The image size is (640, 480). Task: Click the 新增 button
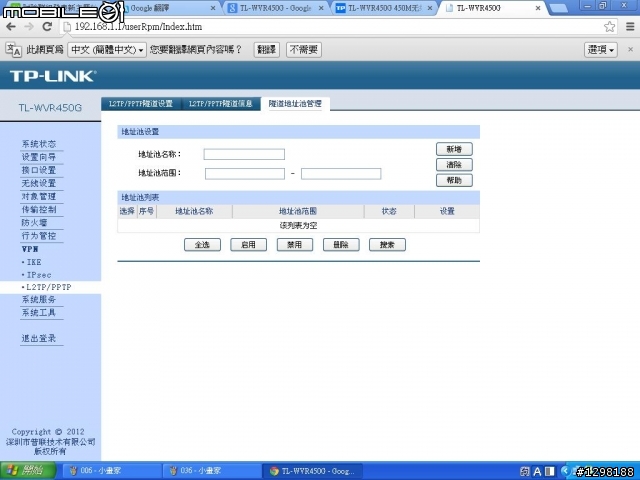click(x=454, y=149)
